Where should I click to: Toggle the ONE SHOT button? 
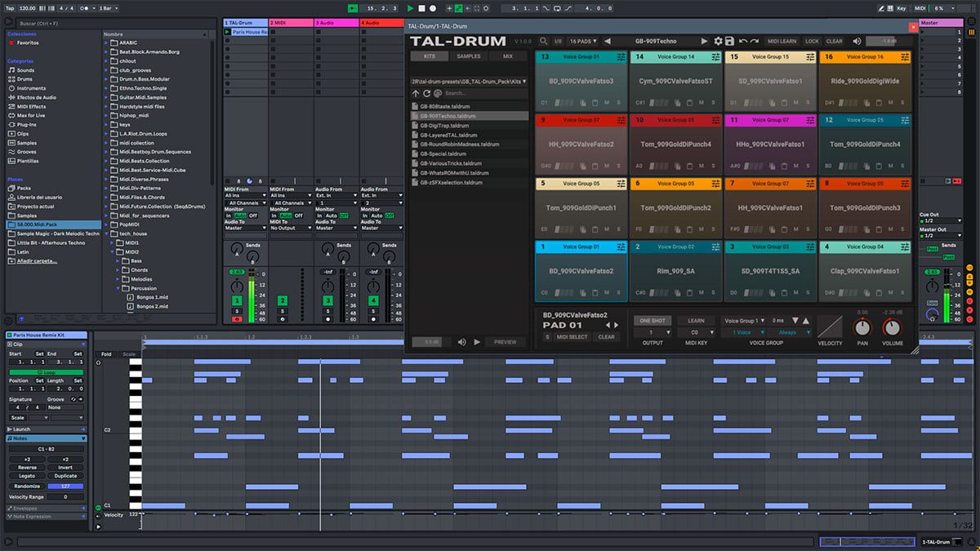pyautogui.click(x=652, y=321)
